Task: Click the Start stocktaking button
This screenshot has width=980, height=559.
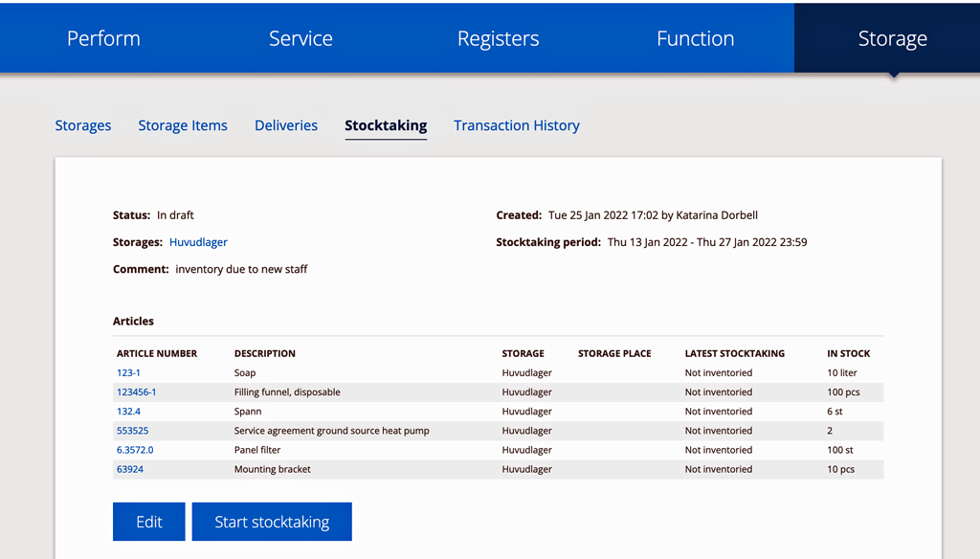Action: (x=272, y=522)
